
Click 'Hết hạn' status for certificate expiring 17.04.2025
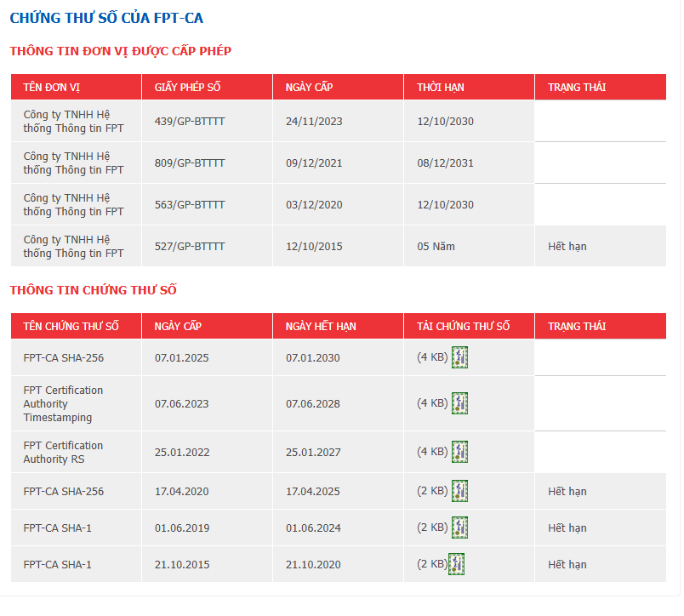[567, 491]
